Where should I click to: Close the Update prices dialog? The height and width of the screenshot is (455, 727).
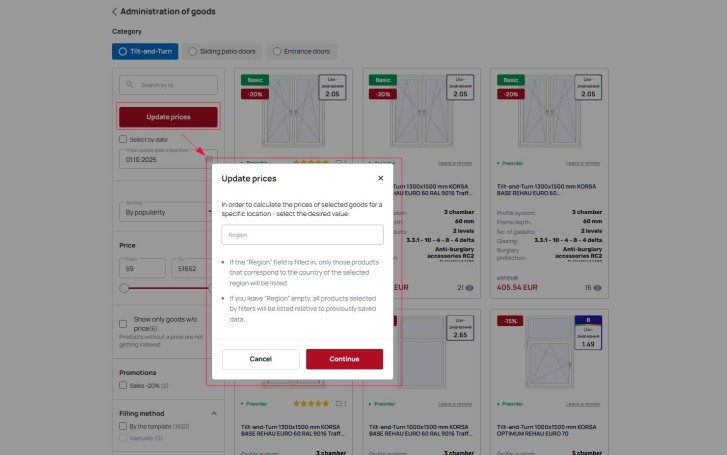click(x=380, y=178)
